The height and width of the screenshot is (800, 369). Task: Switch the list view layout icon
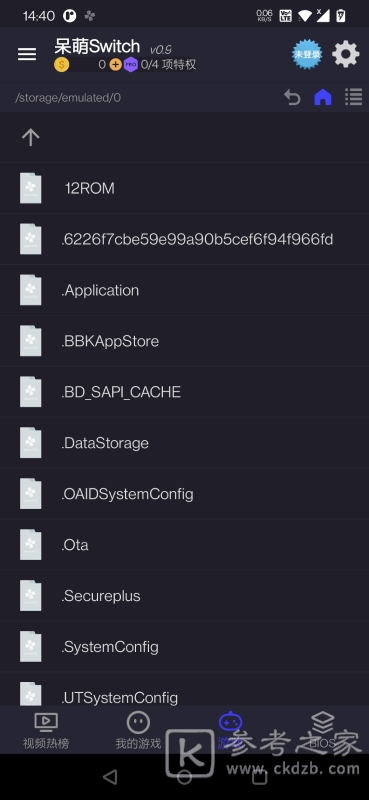(353, 97)
